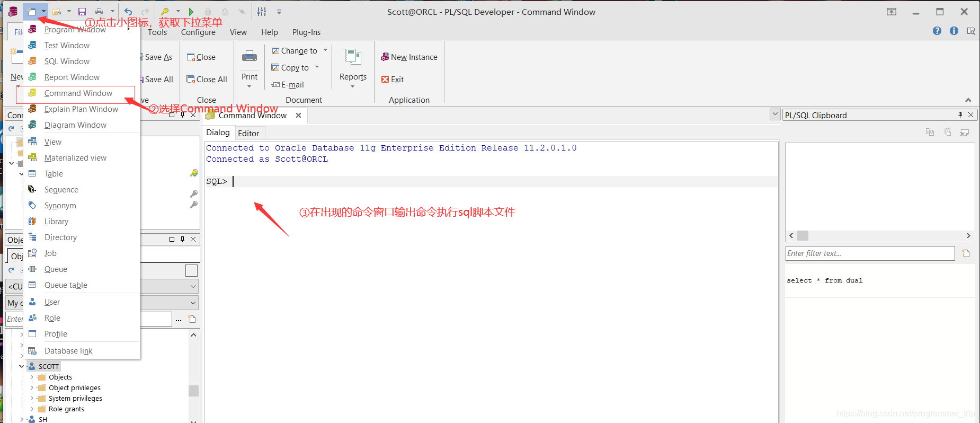Open the window list dropdown beside tab bar
980x423 pixels.
pos(775,114)
